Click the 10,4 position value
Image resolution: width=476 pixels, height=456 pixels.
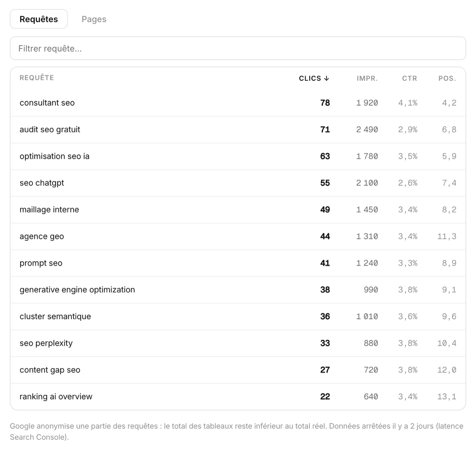tap(447, 344)
